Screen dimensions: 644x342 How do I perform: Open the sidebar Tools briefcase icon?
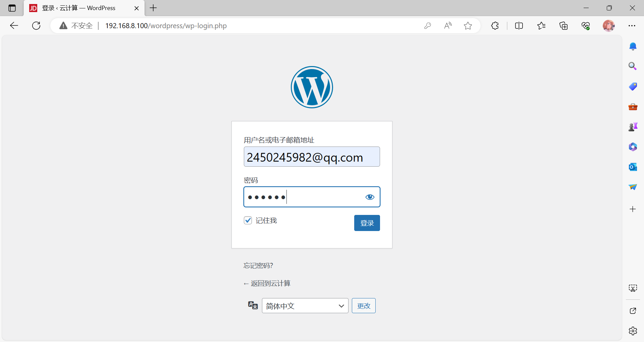pyautogui.click(x=633, y=107)
